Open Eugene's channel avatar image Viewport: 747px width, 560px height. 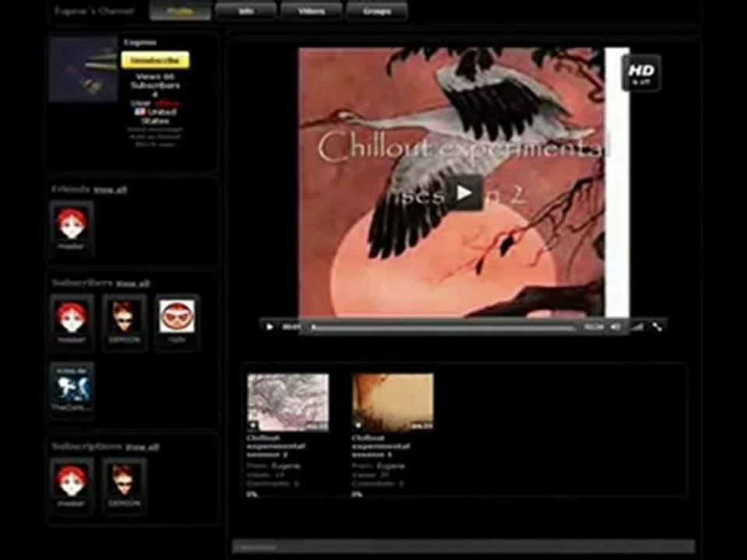point(83,69)
